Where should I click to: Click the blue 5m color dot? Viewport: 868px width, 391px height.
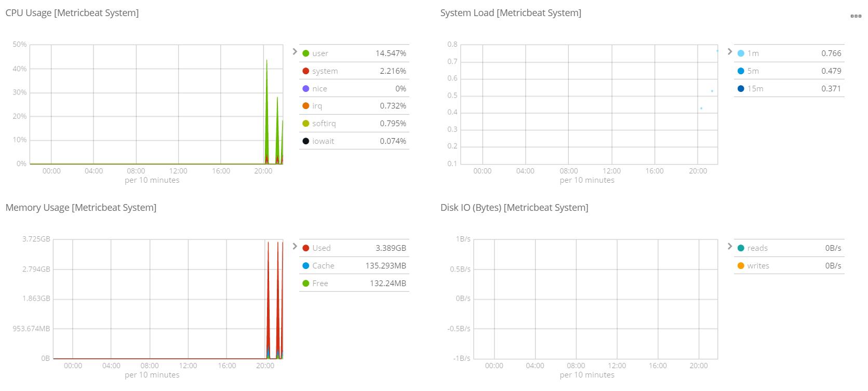pos(741,71)
